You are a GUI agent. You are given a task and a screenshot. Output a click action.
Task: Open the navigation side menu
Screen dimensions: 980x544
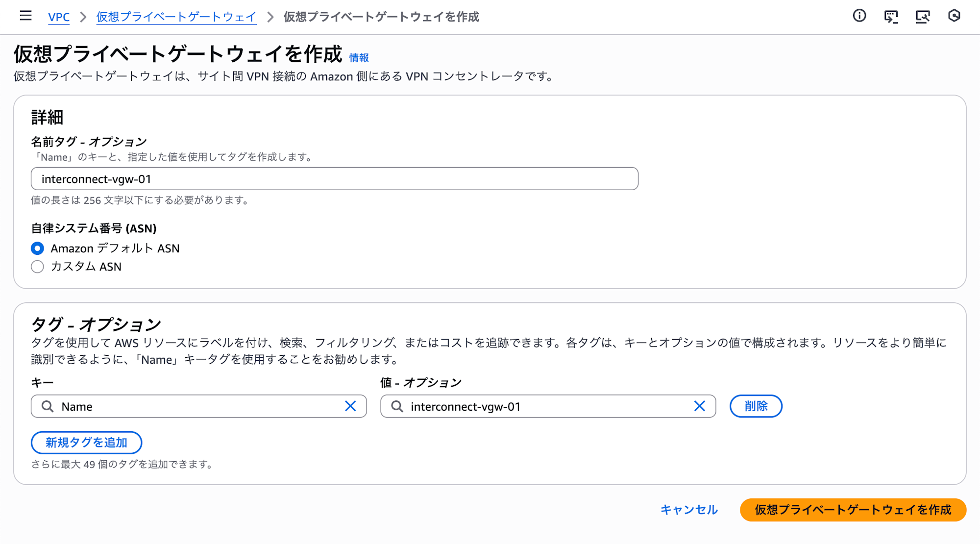point(25,16)
